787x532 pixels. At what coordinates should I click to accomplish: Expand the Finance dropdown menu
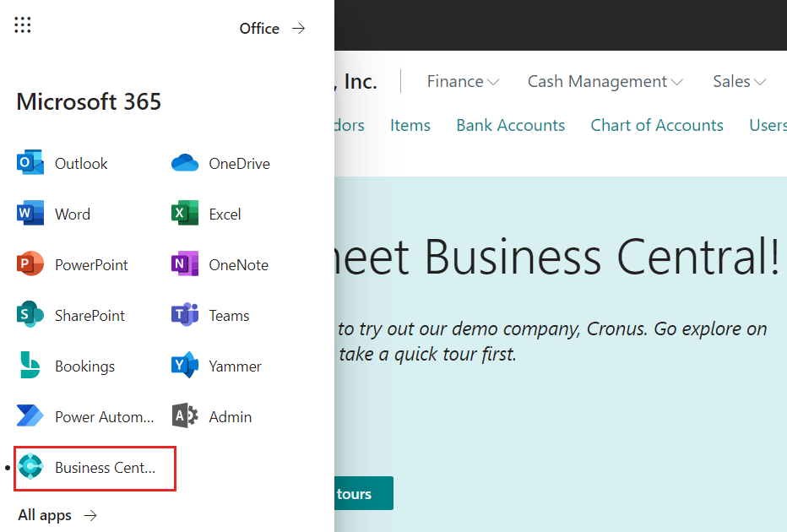pyautogui.click(x=463, y=81)
